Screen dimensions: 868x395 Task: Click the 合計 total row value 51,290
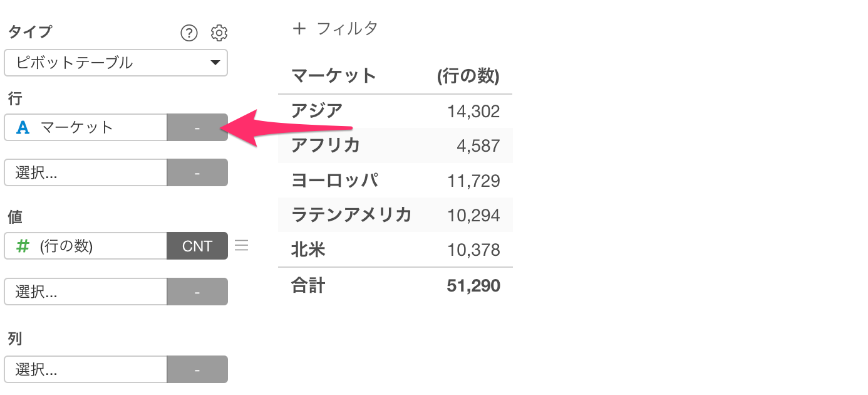[473, 286]
